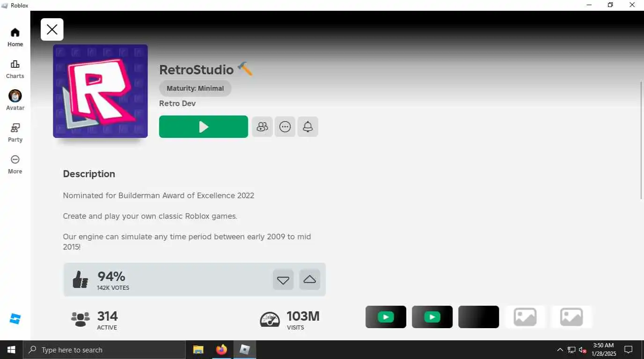Downvote the game with thumbs-down arrow

283,280
